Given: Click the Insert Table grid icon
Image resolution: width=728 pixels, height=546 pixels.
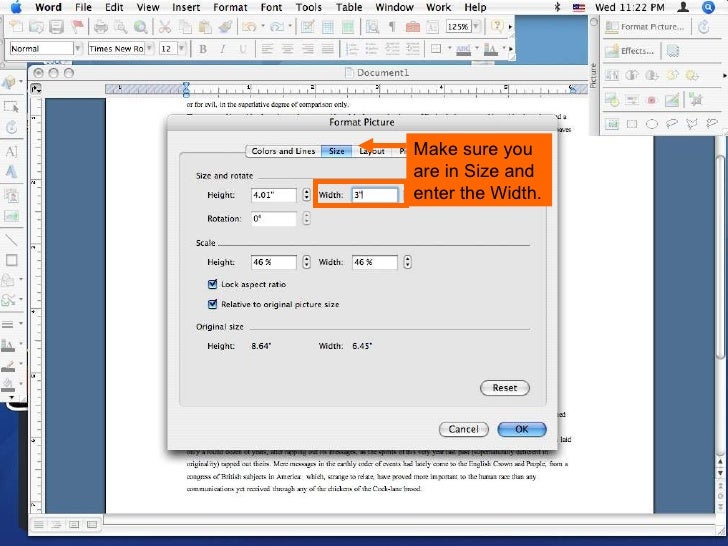Looking at the screenshot, I should pos(328,27).
